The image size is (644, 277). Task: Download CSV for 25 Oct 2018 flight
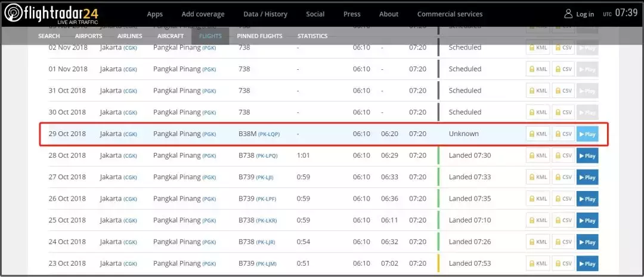coord(563,220)
